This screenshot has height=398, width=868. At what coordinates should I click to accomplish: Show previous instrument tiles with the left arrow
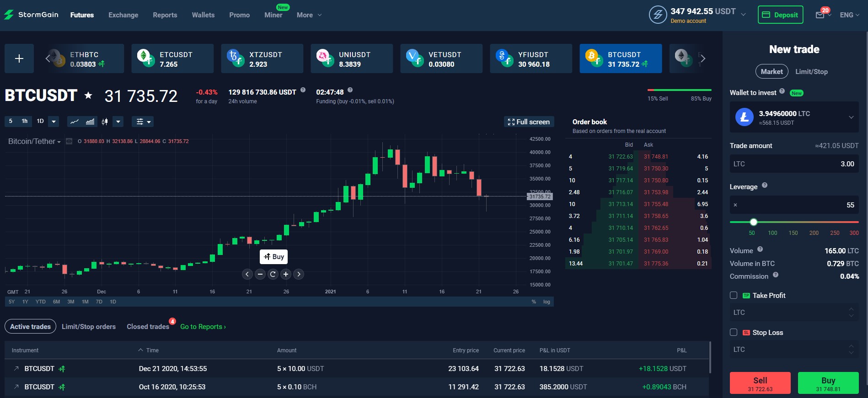[x=48, y=58]
